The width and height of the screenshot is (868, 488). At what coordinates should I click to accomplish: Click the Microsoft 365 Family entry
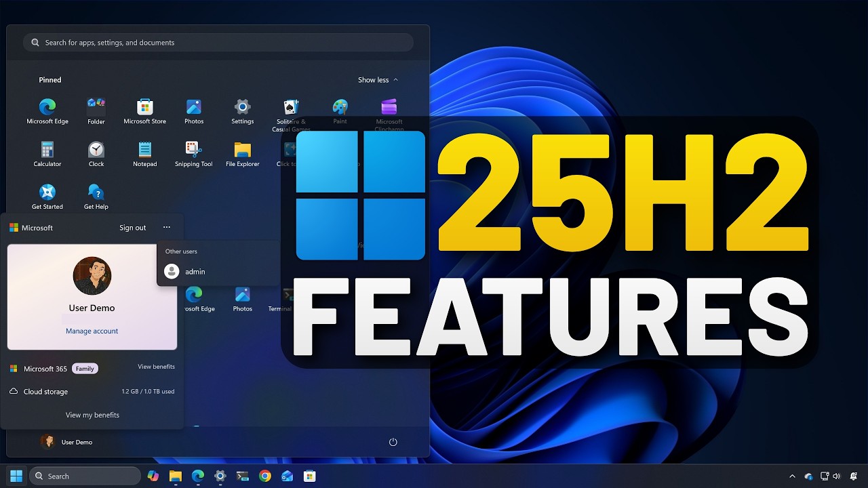[54, 369]
